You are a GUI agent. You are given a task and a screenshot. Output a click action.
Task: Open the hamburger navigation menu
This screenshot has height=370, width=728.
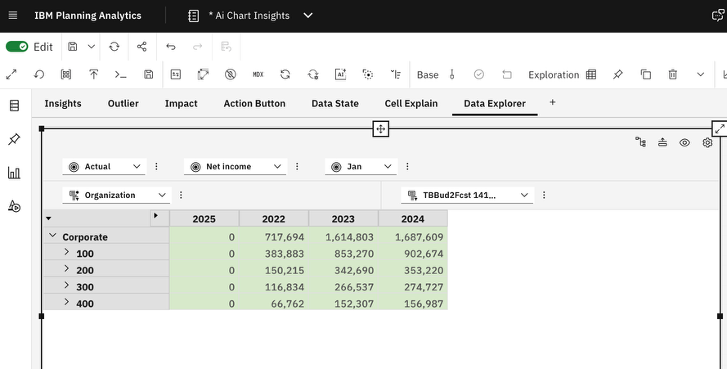pos(13,15)
